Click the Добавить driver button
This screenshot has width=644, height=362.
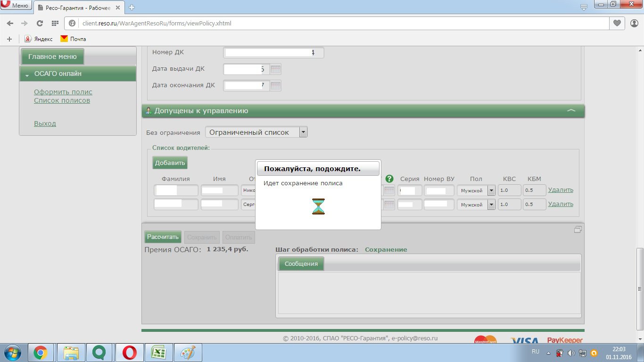[x=170, y=163]
